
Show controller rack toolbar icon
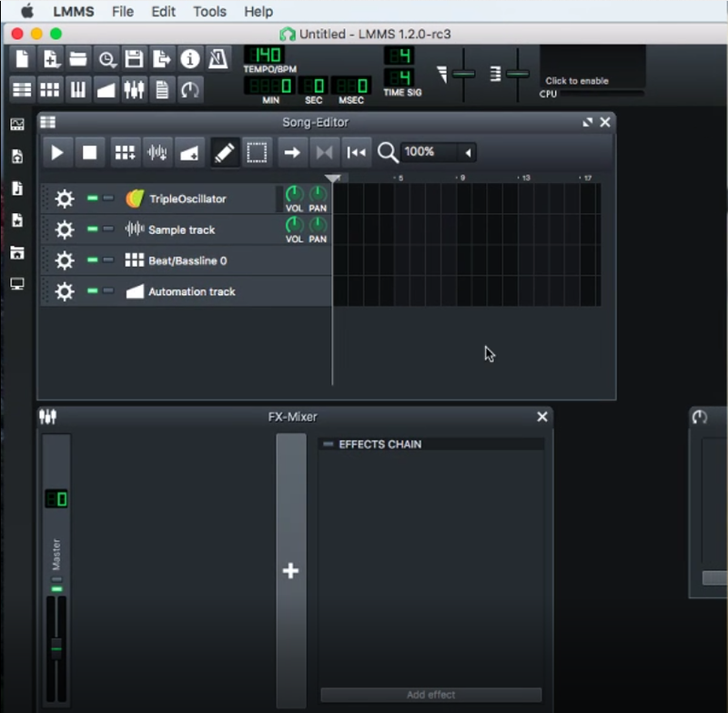pyautogui.click(x=190, y=89)
